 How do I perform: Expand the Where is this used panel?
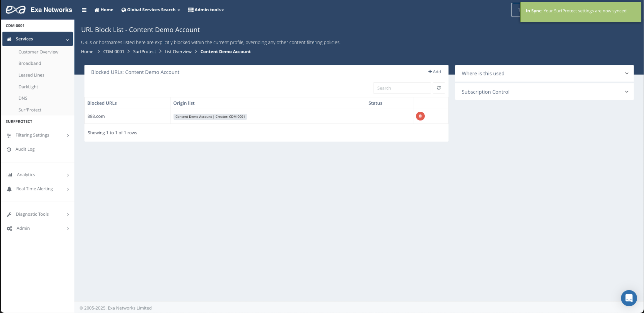[x=544, y=73]
